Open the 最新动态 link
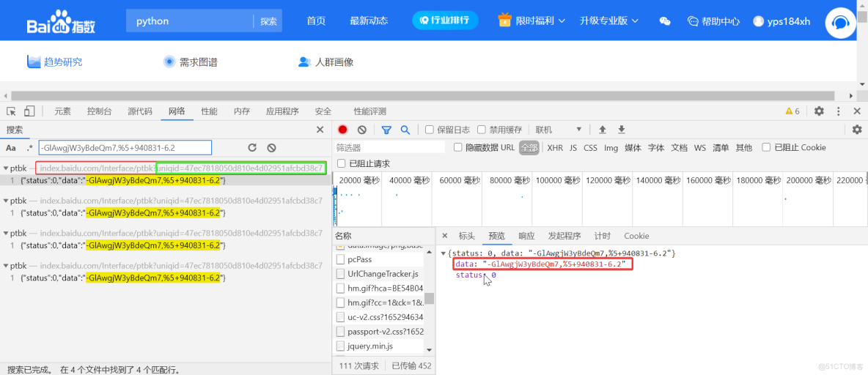Viewport: 868px width, 375px height. tap(369, 21)
